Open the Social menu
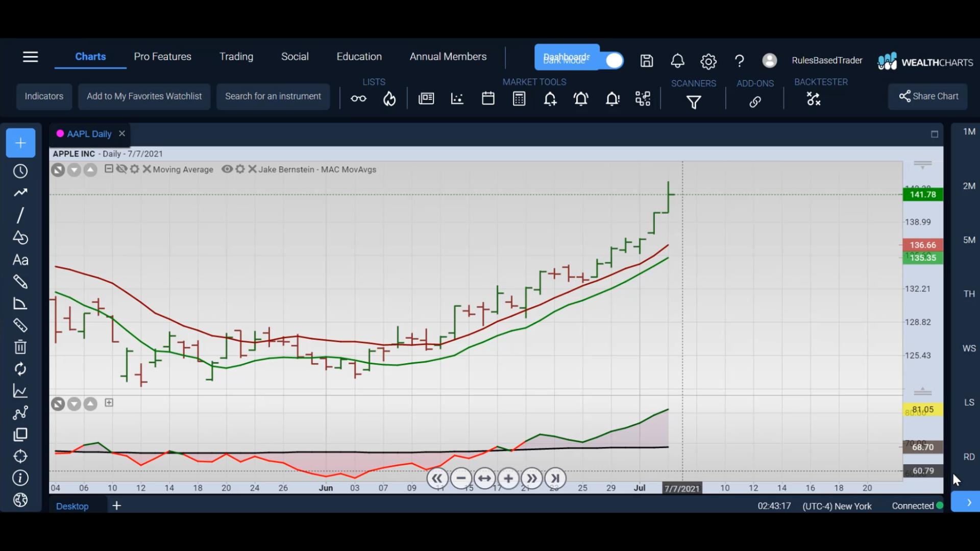Image resolution: width=980 pixels, height=551 pixels. point(295,57)
